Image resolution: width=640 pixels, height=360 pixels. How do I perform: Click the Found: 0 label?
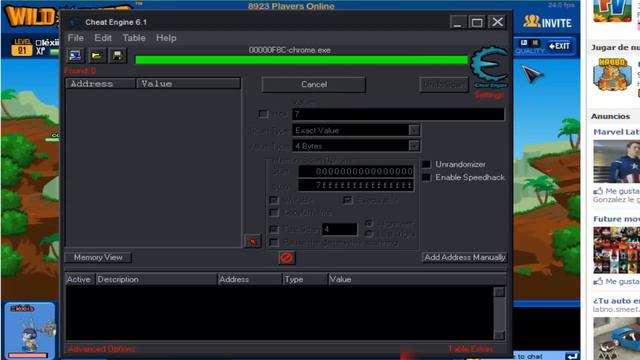pos(80,71)
